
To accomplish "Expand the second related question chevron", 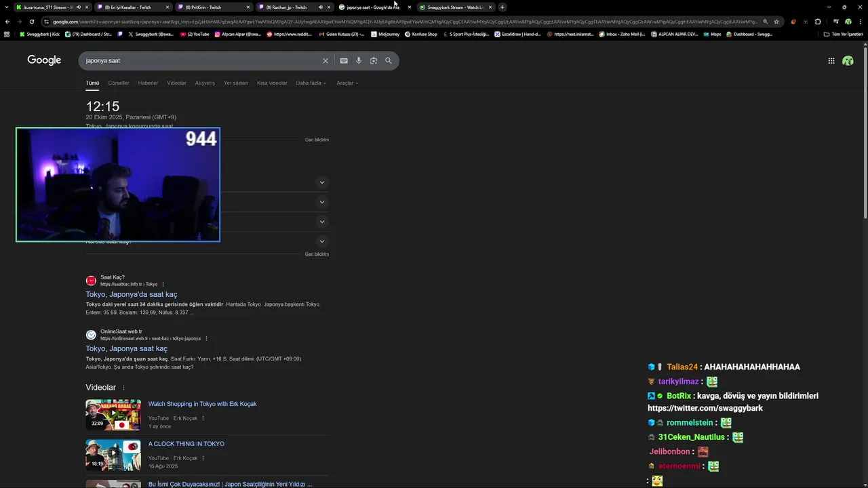I will pos(322,202).
